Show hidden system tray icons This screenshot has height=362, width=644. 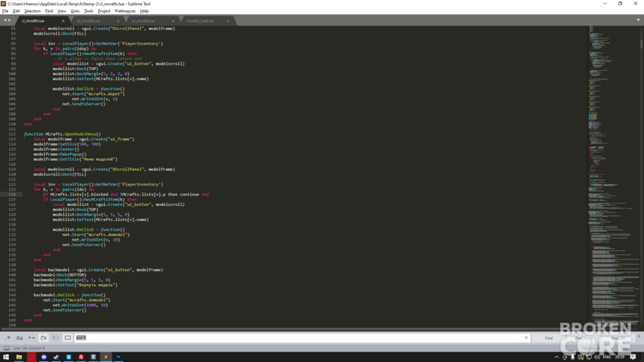coord(557,357)
